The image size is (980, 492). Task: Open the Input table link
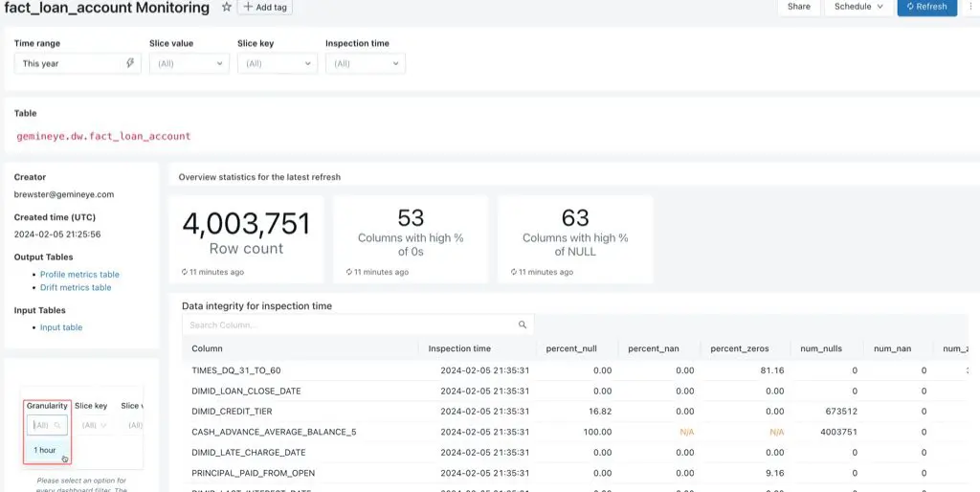click(61, 327)
